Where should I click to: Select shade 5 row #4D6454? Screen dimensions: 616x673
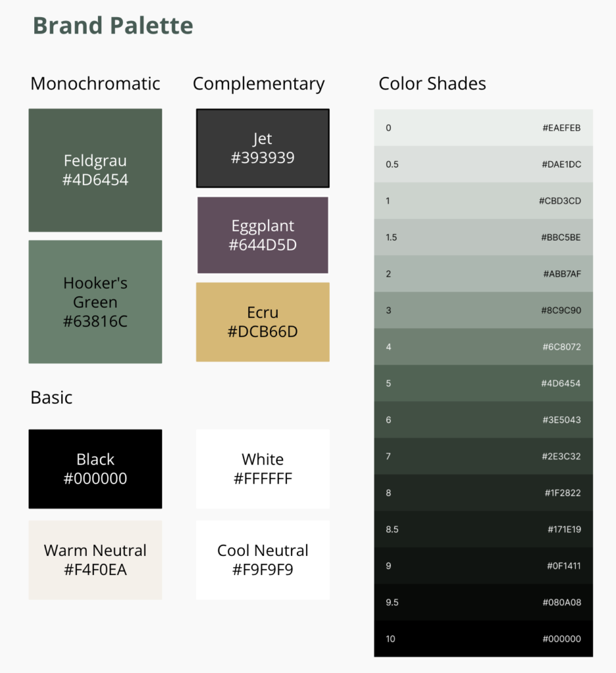tap(483, 383)
